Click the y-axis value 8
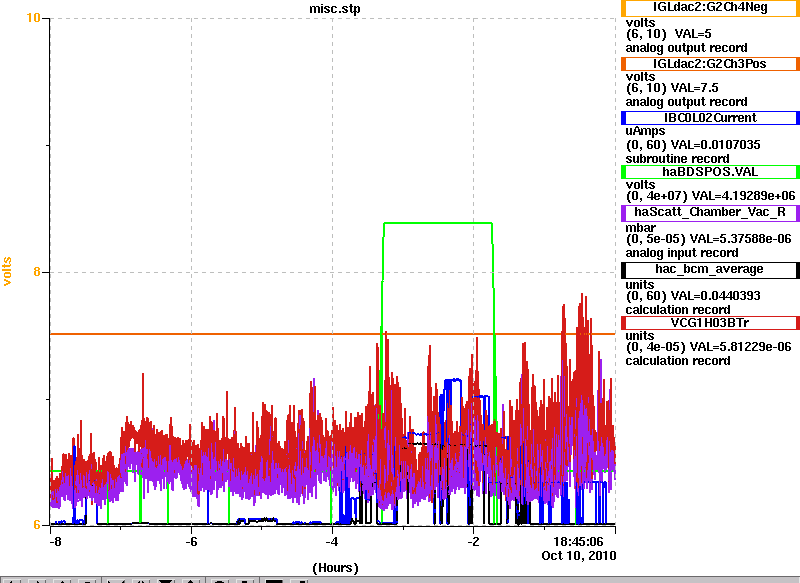Viewport: 800px width, 583px height. coord(37,272)
